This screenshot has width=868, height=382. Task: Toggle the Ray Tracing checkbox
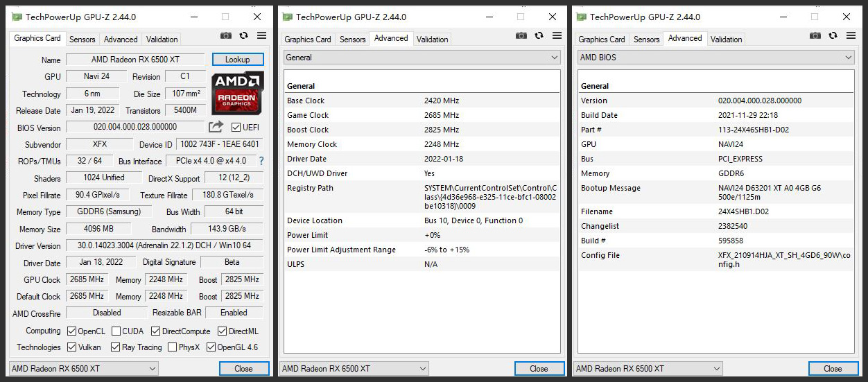point(115,347)
